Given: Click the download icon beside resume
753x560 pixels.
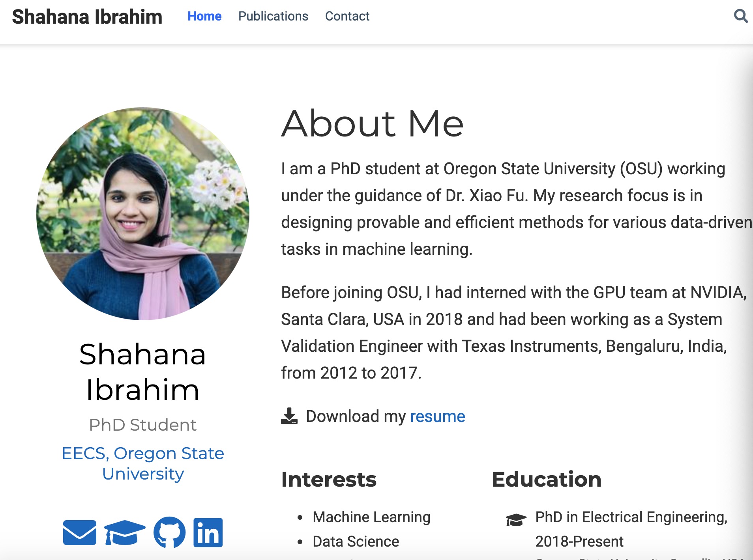Looking at the screenshot, I should (x=289, y=416).
